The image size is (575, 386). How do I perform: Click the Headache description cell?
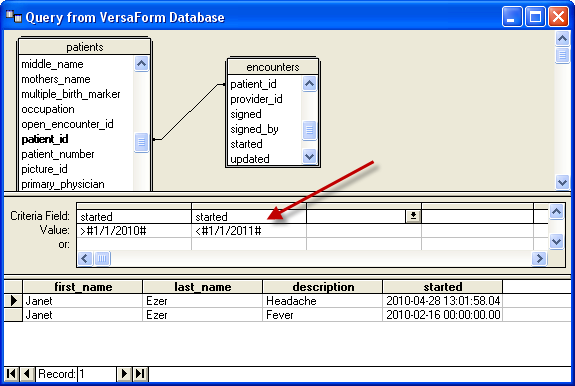point(323,301)
